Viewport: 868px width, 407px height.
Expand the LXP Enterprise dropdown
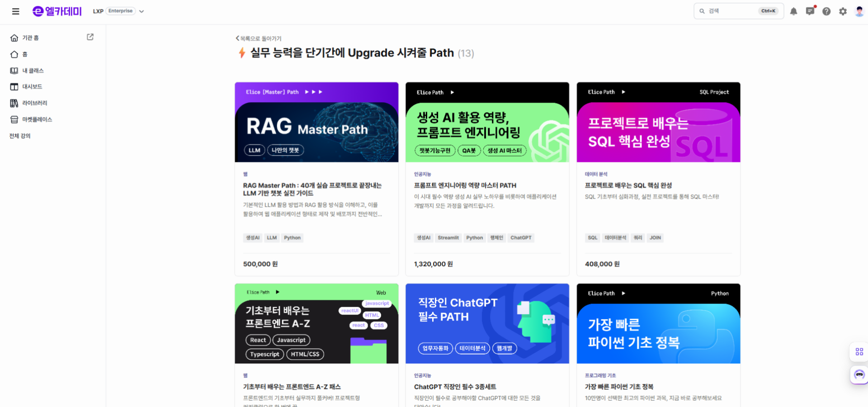pyautogui.click(x=142, y=11)
